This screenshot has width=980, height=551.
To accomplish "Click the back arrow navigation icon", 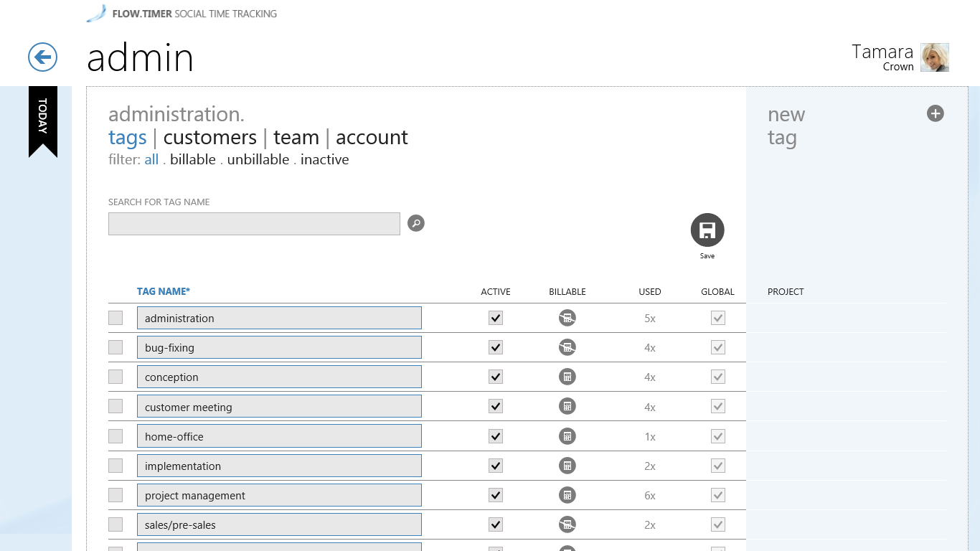I will [x=42, y=57].
